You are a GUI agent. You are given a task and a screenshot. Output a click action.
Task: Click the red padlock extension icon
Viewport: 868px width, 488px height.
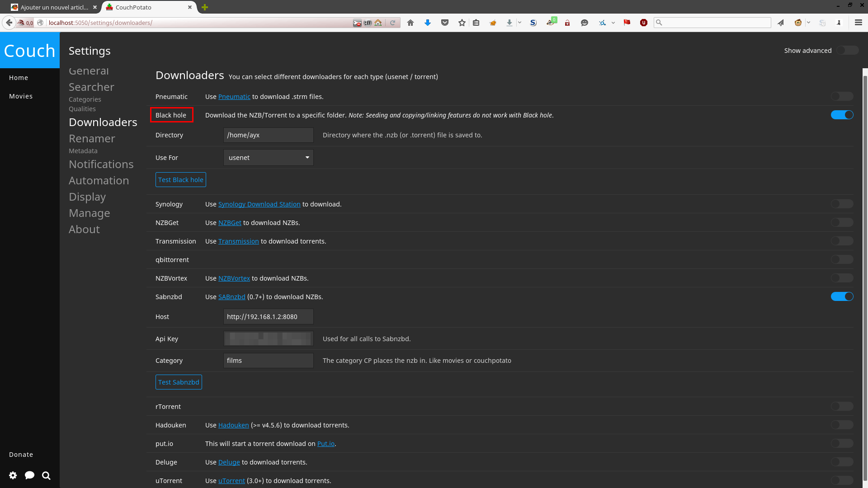[567, 23]
